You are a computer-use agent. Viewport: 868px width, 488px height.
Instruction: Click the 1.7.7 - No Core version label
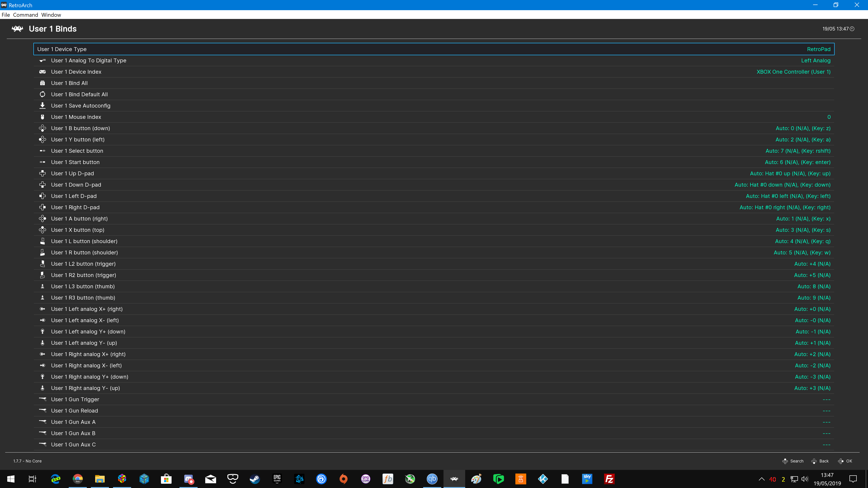[27, 461]
